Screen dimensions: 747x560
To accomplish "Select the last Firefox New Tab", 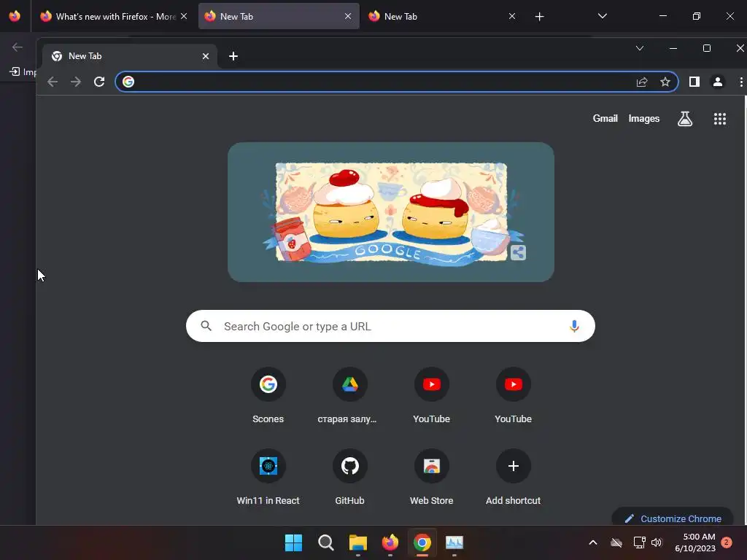I will point(442,17).
